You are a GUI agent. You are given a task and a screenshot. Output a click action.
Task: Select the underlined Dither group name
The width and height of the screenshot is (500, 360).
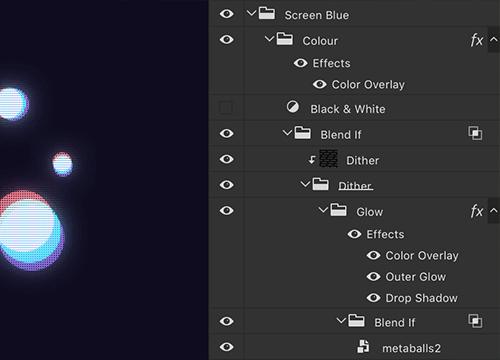click(355, 186)
